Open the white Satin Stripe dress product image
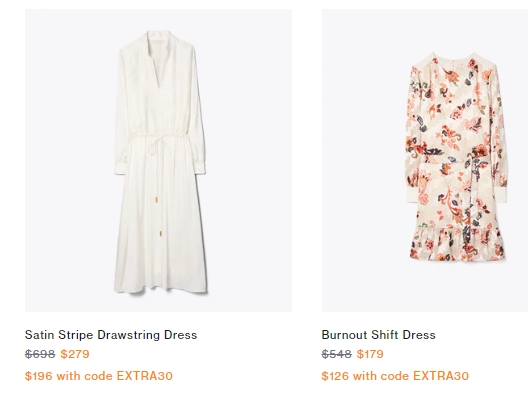528x394 pixels. (x=158, y=160)
